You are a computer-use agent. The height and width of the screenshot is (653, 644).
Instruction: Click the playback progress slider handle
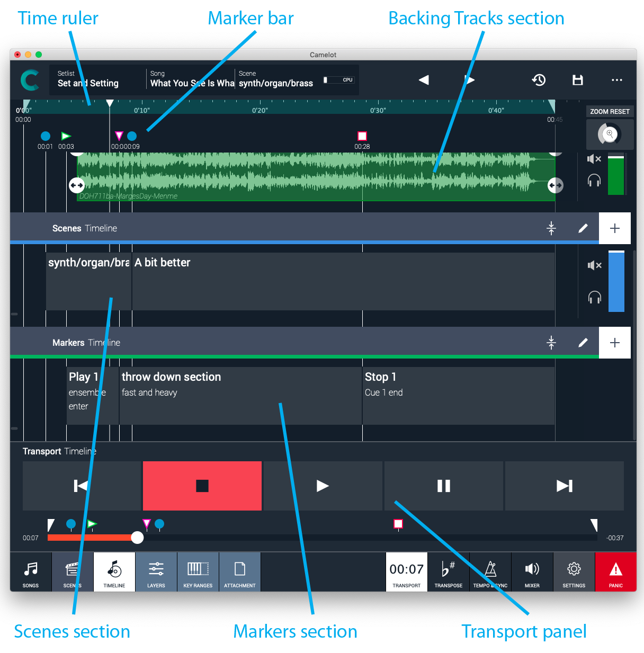[x=137, y=537]
